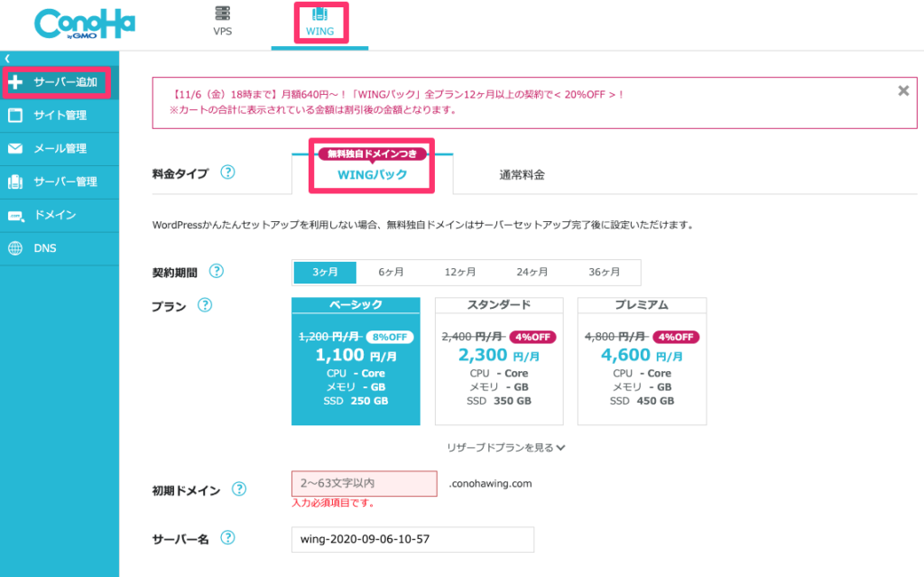Click the SSD 350 GB text
The image size is (924, 577).
[499, 401]
